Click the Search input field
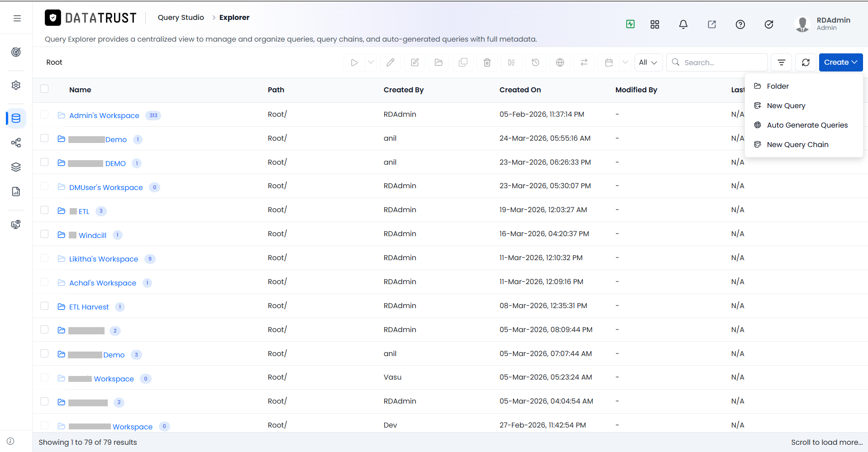This screenshot has height=452, width=868. 717,62
